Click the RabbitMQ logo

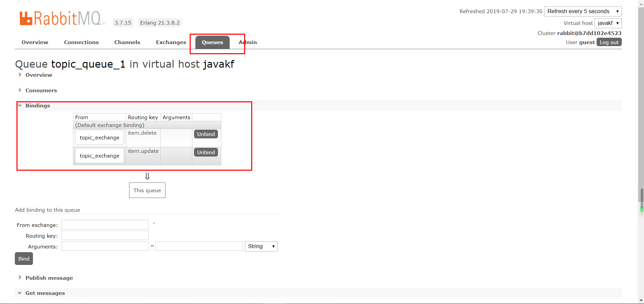click(62, 18)
